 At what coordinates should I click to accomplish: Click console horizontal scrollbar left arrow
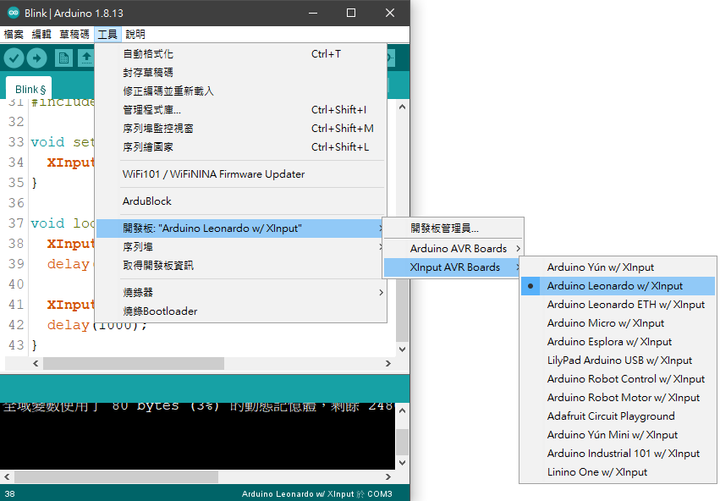6,477
